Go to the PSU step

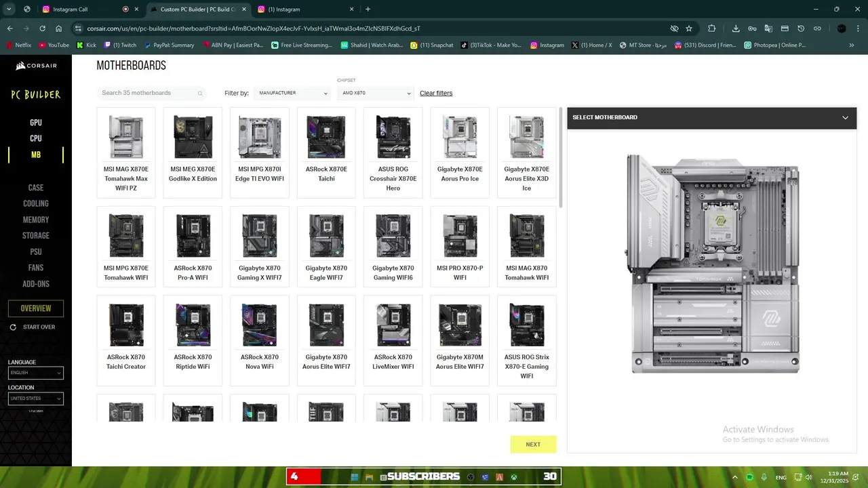pos(36,252)
